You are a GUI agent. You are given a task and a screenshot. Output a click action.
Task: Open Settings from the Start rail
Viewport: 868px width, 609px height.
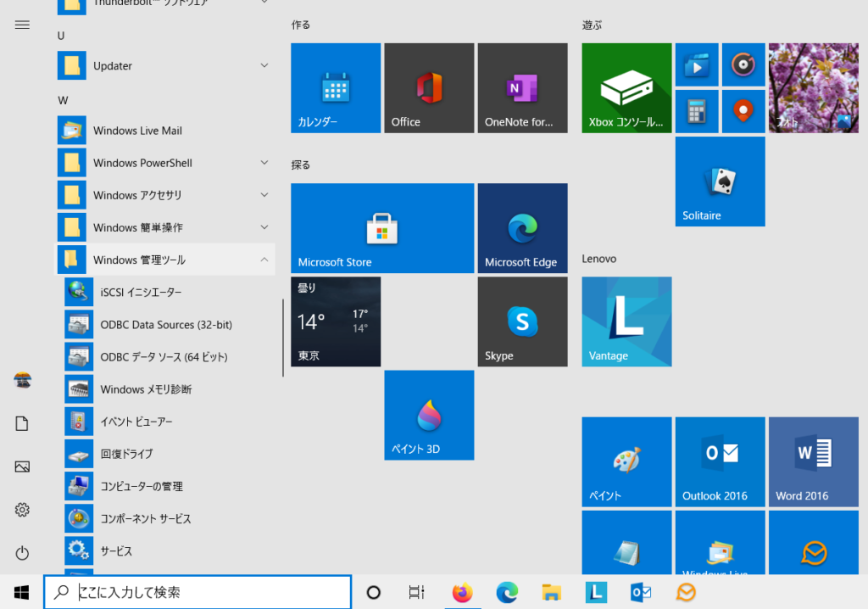22,510
